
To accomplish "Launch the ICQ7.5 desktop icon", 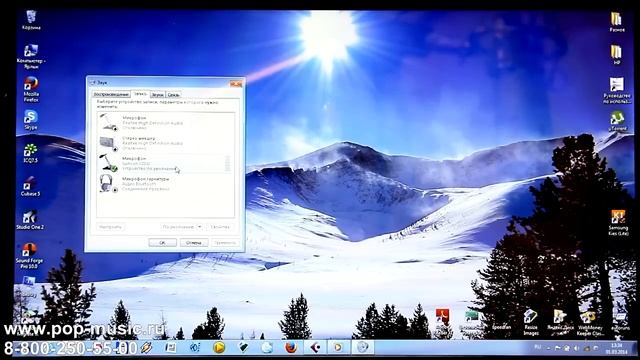I will click(31, 153).
